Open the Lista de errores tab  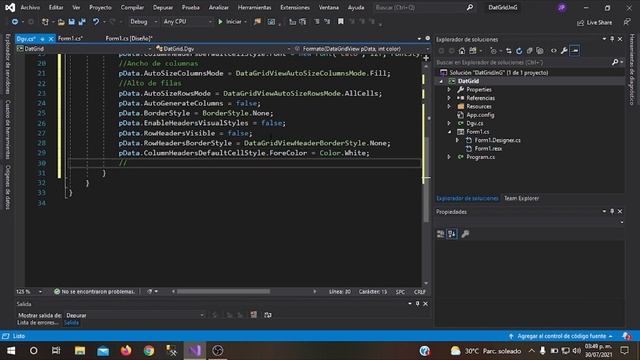pos(38,322)
